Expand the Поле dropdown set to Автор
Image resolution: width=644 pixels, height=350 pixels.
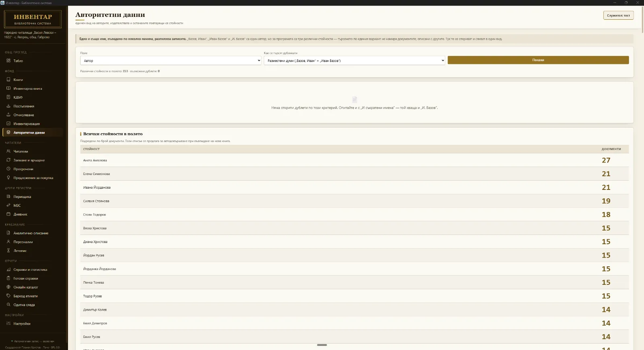pos(171,61)
